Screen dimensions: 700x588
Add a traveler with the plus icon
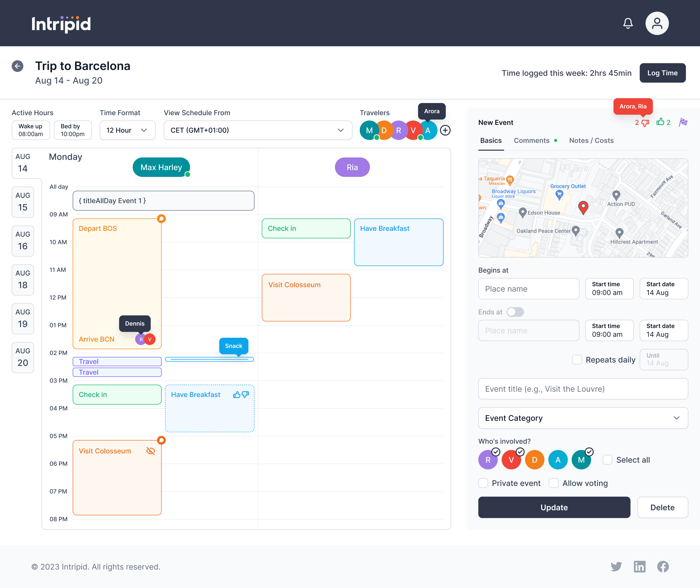pyautogui.click(x=445, y=130)
